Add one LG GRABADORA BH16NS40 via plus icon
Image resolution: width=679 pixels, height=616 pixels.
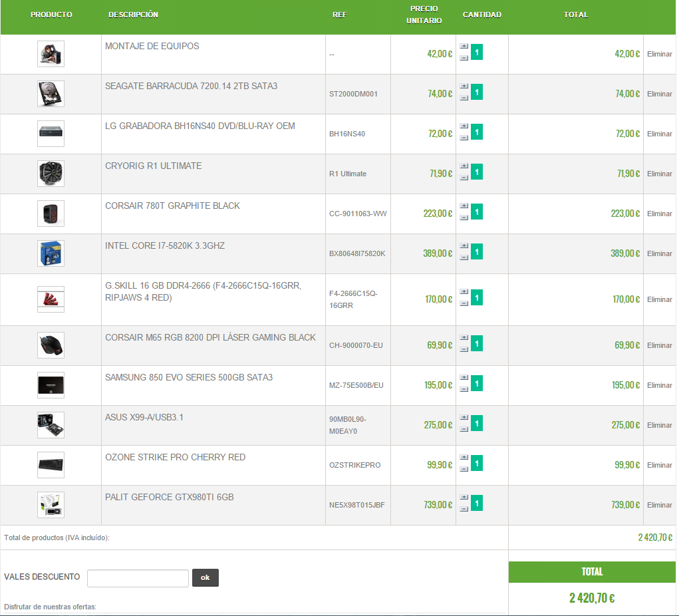coord(464,126)
